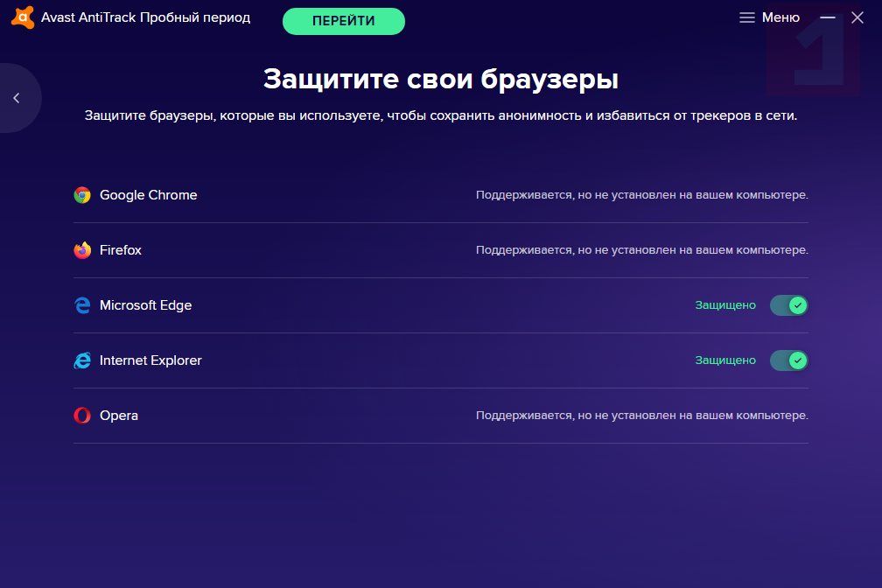This screenshot has height=588, width=882.
Task: Disable protection toggle for Internet Explorer
Action: coord(788,360)
